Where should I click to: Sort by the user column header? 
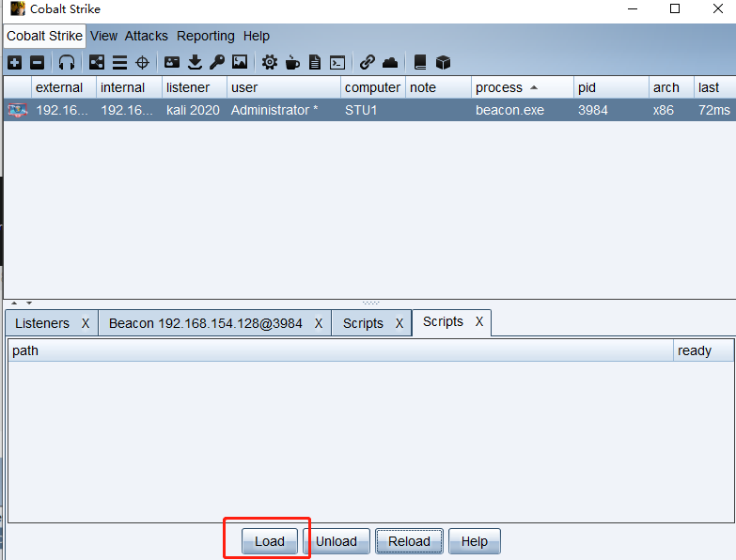pyautogui.click(x=284, y=87)
